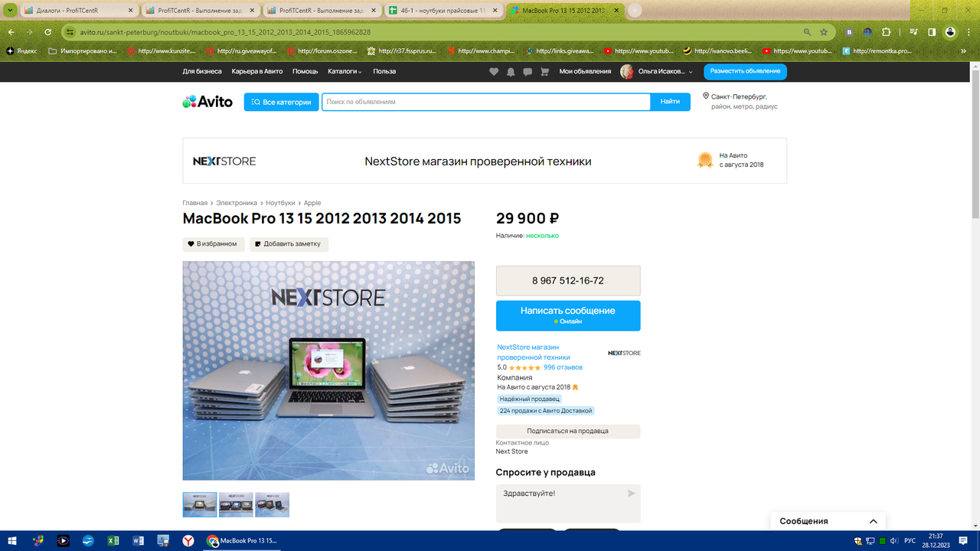Open NextStore магазин проверенной техники seller link
This screenshot has height=551, width=980.
tap(534, 352)
